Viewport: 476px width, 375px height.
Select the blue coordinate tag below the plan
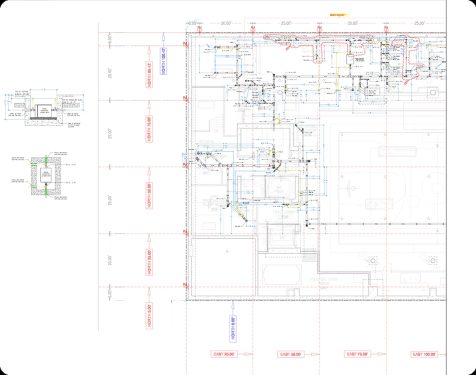(233, 328)
